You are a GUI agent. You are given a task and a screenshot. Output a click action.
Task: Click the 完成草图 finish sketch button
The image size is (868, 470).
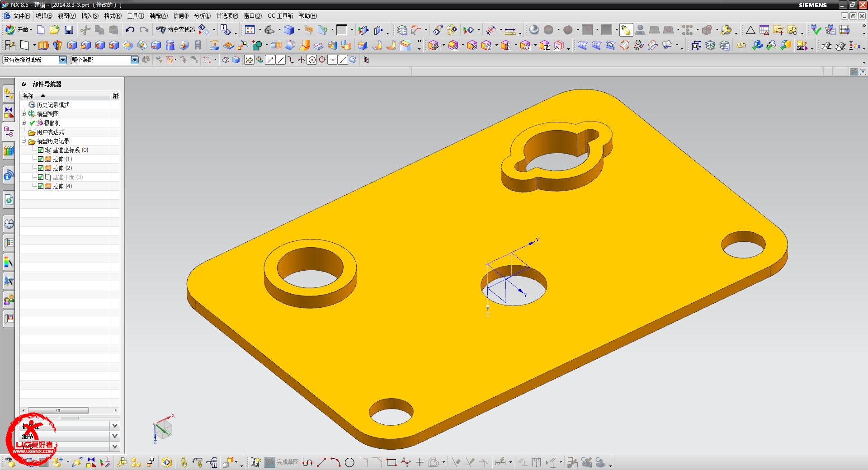point(282,462)
